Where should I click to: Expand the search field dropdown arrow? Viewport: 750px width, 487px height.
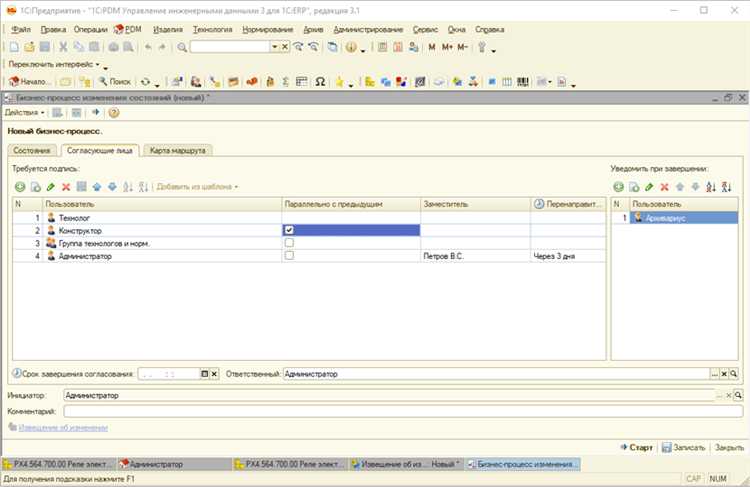click(275, 47)
